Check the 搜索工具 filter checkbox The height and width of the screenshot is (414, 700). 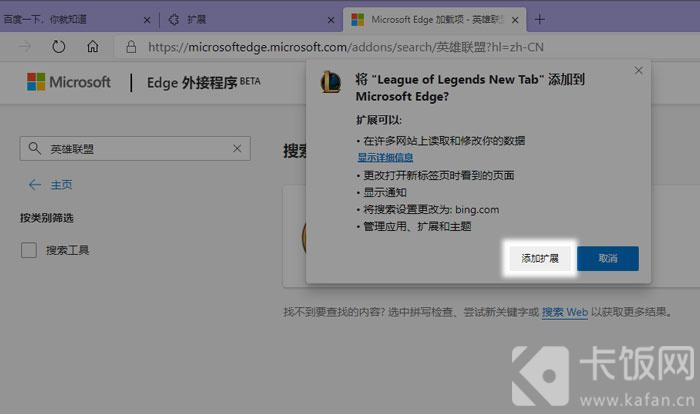29,250
